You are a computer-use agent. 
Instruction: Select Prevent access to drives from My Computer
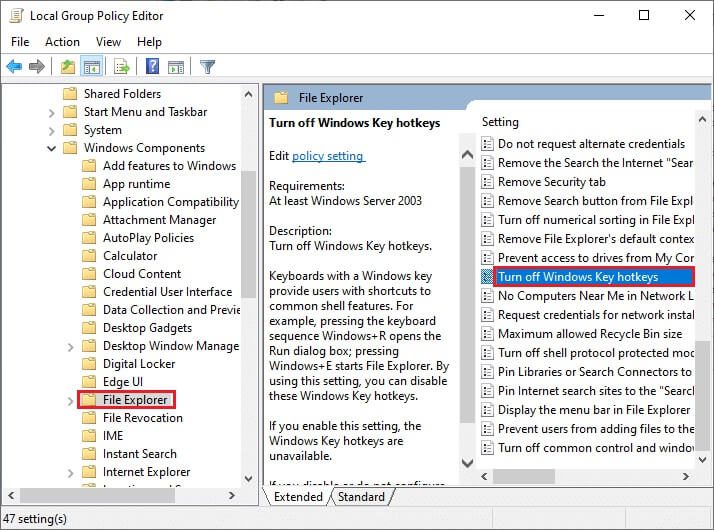pyautogui.click(x=596, y=258)
